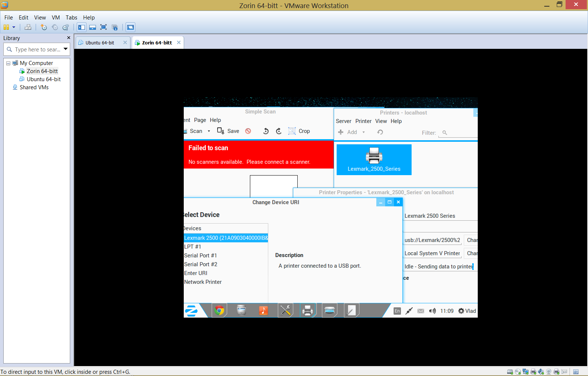
Task: Select Shared VMs in the library
Action: (x=34, y=87)
